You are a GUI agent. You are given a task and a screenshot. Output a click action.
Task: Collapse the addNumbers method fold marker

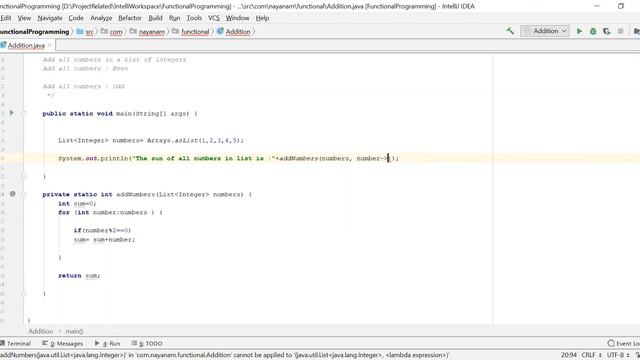point(24,194)
